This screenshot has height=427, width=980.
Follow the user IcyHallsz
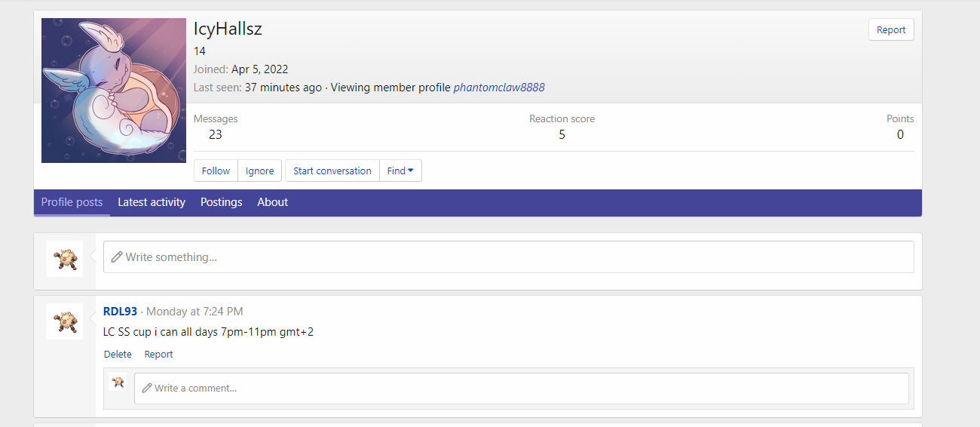pyautogui.click(x=216, y=170)
